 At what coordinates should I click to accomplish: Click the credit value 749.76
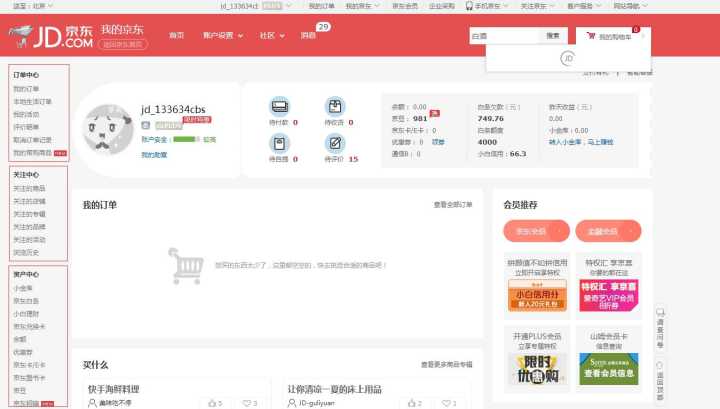pyautogui.click(x=490, y=118)
